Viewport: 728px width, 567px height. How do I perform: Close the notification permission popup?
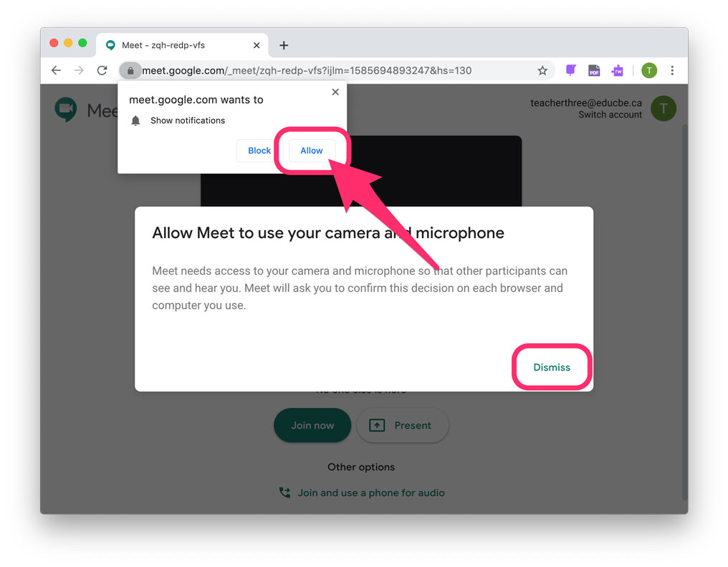click(335, 92)
